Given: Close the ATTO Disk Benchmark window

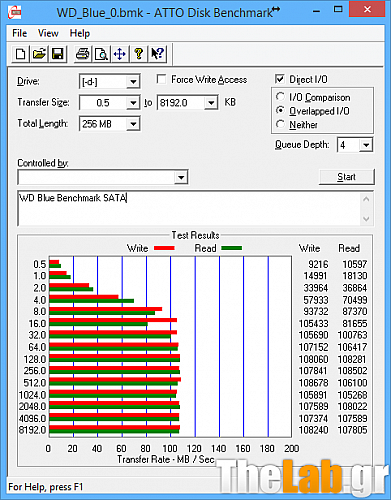Looking at the screenshot, I should click(x=367, y=9).
